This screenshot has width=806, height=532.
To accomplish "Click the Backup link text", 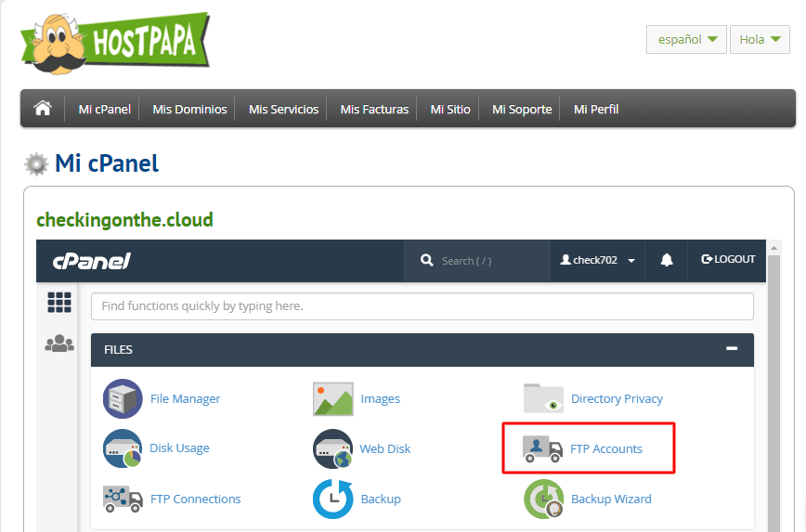I will click(381, 500).
